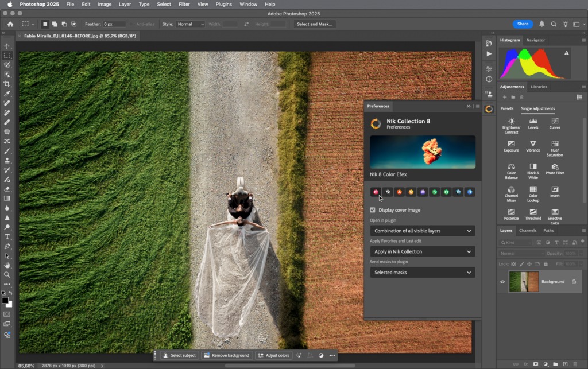Toggle the Anti-alias checkbox
Screen dimensions: 588x369
131,24
